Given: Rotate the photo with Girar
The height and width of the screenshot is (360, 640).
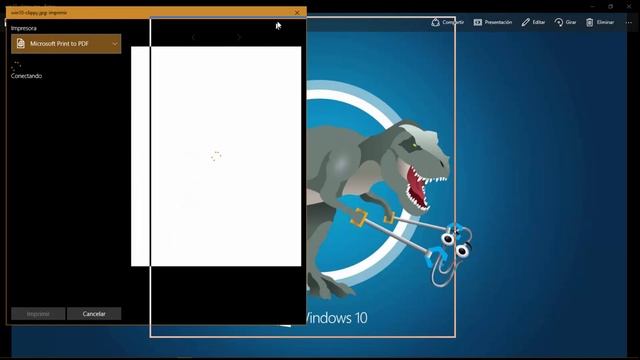Looking at the screenshot, I should click(565, 22).
